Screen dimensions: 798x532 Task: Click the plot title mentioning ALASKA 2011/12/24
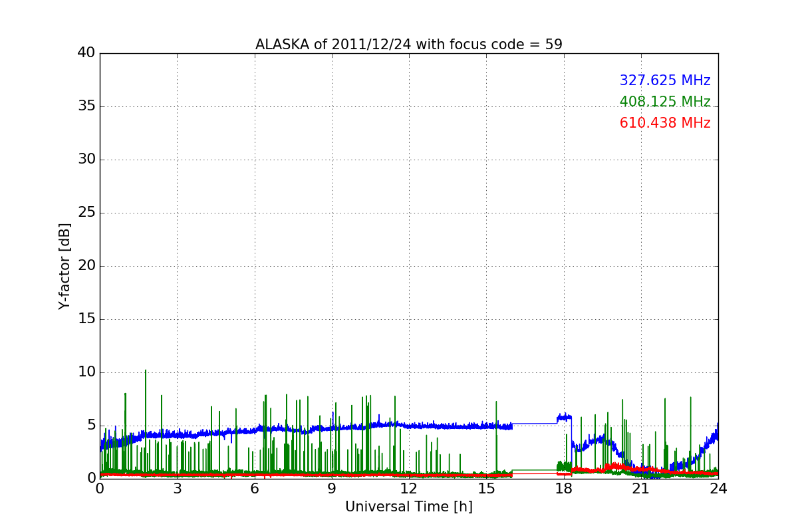click(408, 45)
